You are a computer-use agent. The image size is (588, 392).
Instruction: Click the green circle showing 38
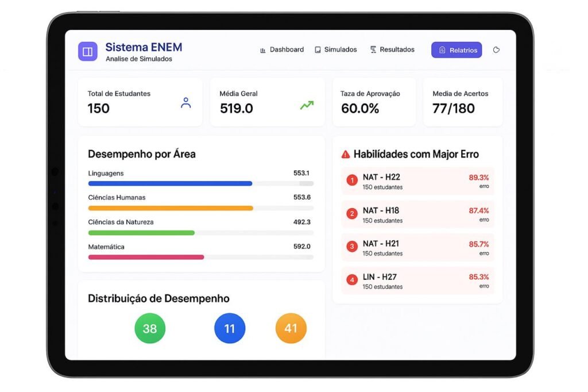(150, 328)
